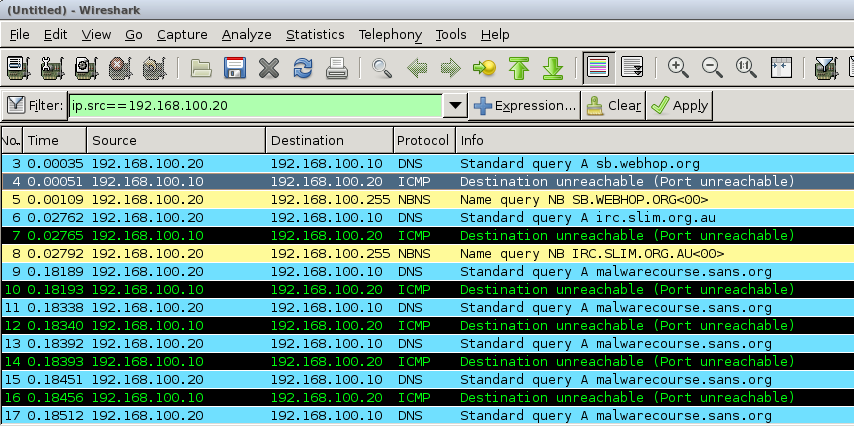Open capture options icon

click(52, 68)
